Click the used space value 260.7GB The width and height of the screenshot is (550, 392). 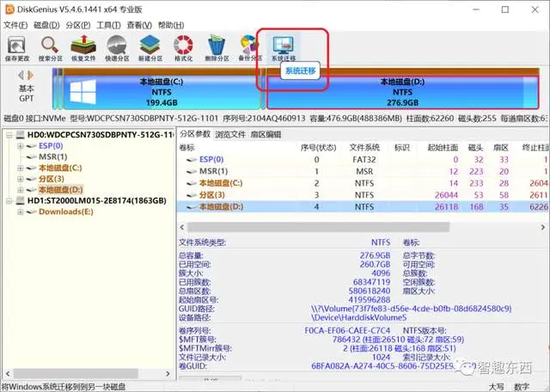click(x=375, y=264)
